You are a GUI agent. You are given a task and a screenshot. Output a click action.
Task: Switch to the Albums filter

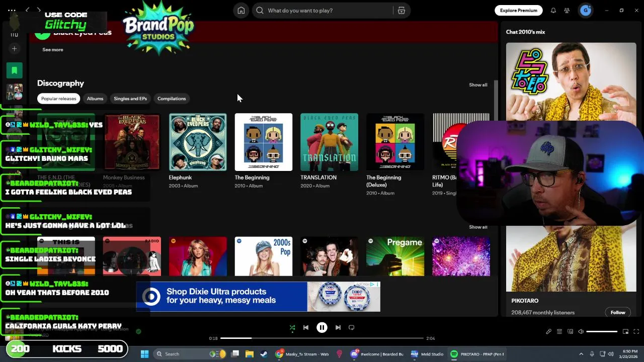pyautogui.click(x=95, y=99)
